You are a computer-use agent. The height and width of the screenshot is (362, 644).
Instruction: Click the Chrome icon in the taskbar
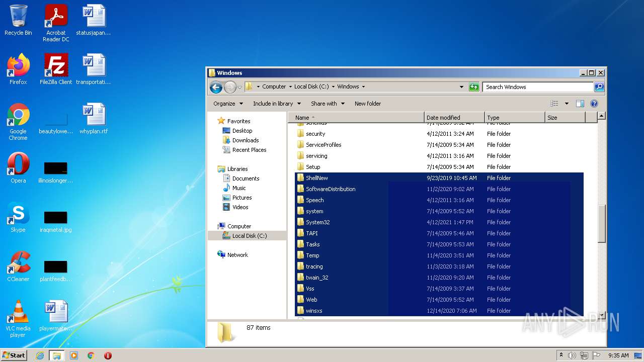tap(91, 355)
